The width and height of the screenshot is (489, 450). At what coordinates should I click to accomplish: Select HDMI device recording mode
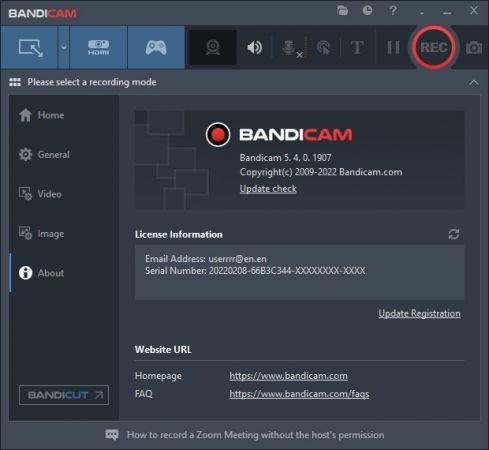point(98,48)
